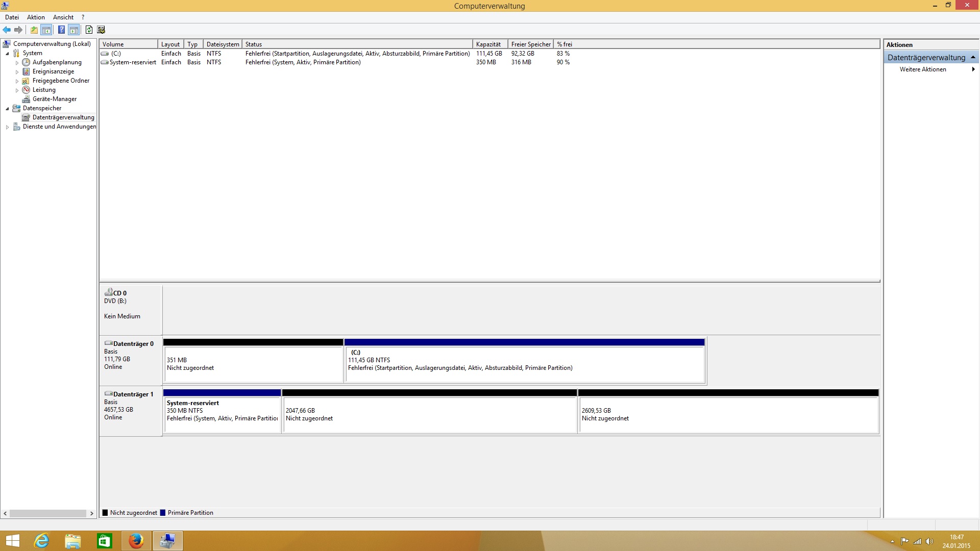Open Geräte-Manager in the tree
This screenshot has width=980, height=551.
click(x=54, y=99)
